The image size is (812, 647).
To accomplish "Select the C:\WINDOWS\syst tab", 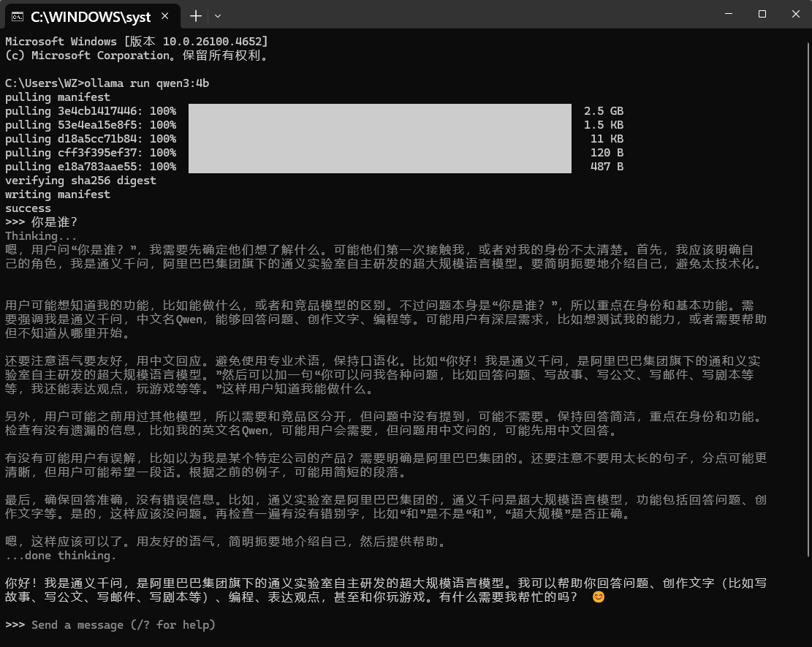I will (92, 17).
